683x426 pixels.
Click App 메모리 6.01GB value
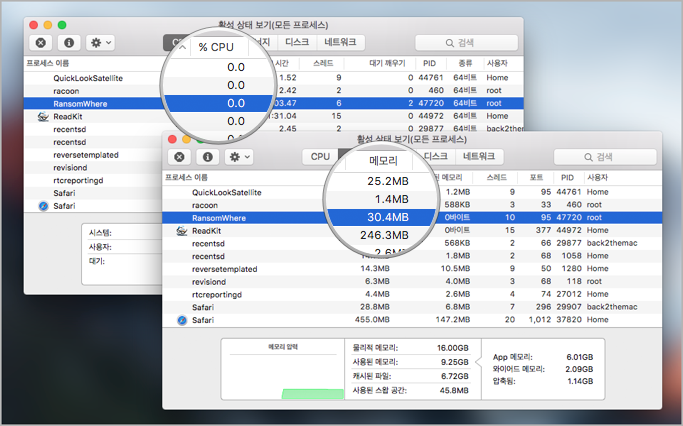pyautogui.click(x=580, y=357)
